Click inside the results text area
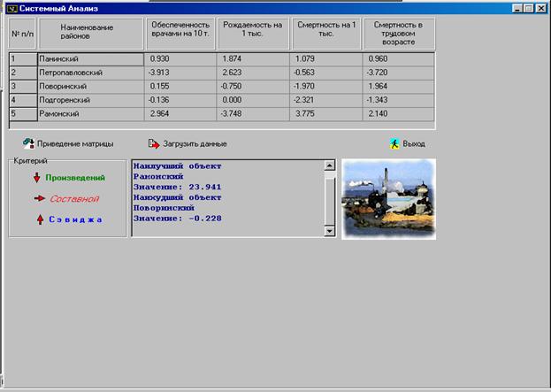Image resolution: width=551 pixels, height=392 pixels. coord(227,198)
